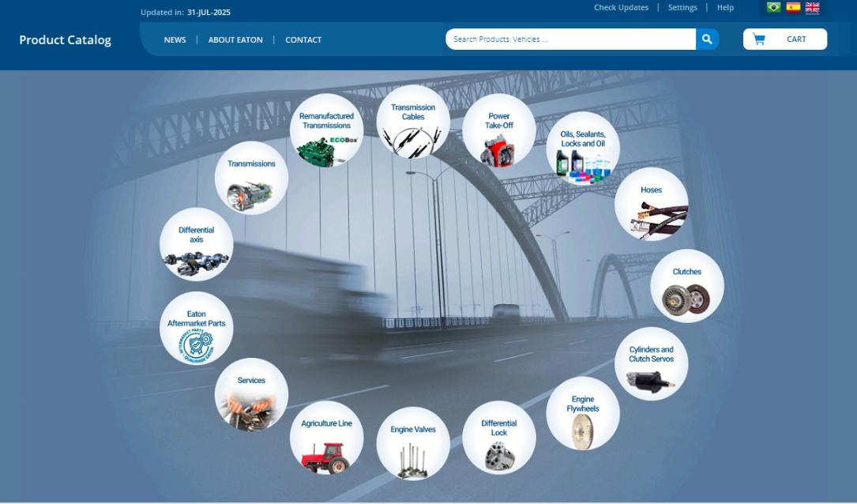This screenshot has width=857, height=504.
Task: Open the Help link
Action: pyautogui.click(x=725, y=8)
